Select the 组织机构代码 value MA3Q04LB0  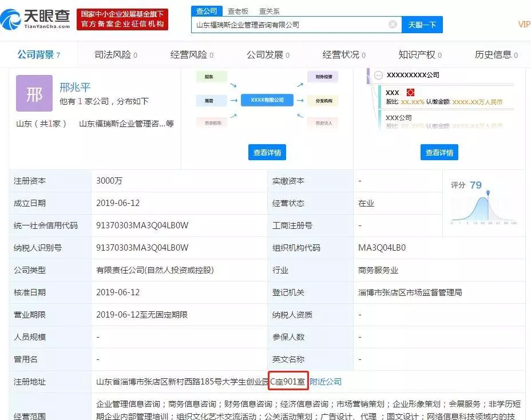click(382, 248)
